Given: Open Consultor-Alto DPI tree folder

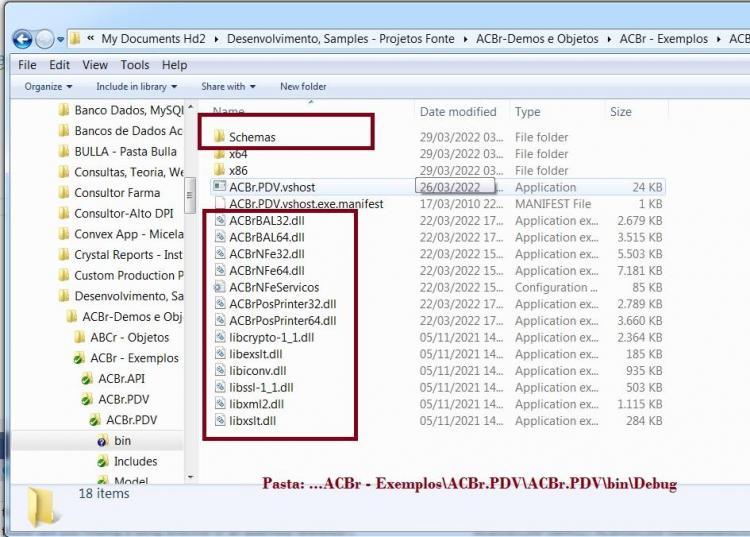Looking at the screenshot, I should coord(116,213).
